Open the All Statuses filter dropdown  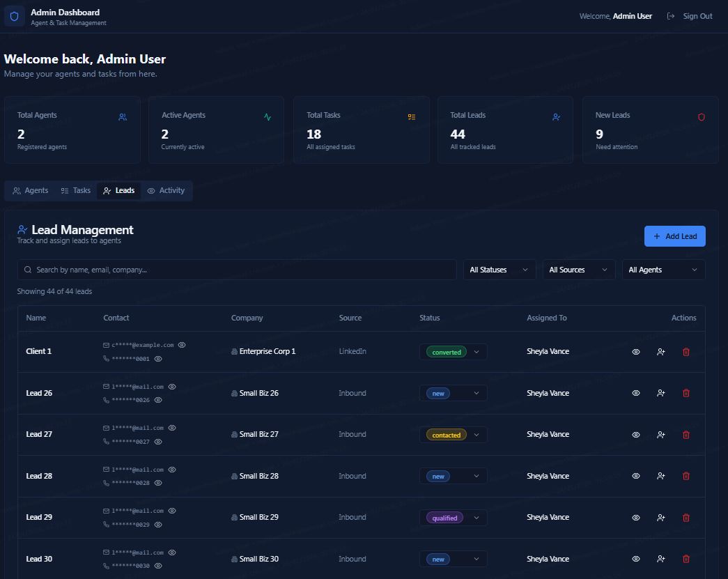coord(499,270)
